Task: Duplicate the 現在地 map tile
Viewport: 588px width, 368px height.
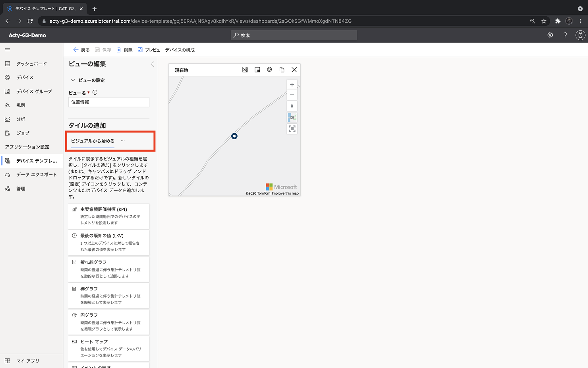Action: 282,70
